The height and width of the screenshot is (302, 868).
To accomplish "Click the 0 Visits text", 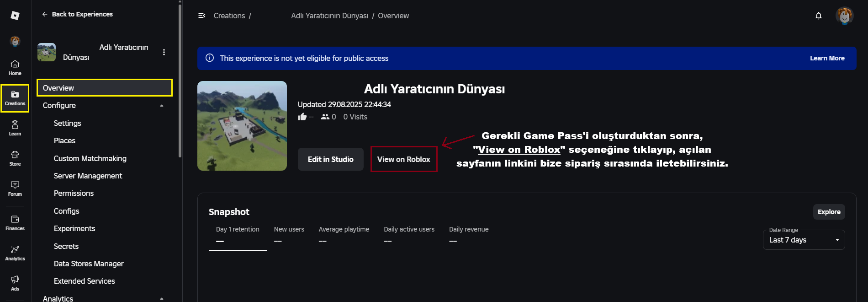I will pyautogui.click(x=355, y=117).
